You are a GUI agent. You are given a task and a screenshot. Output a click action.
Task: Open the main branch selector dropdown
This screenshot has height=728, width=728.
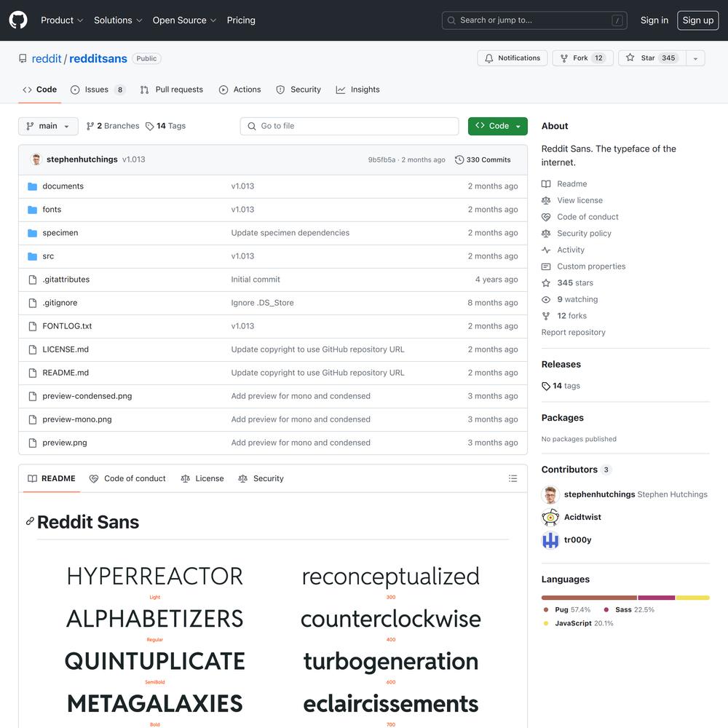[x=48, y=126]
